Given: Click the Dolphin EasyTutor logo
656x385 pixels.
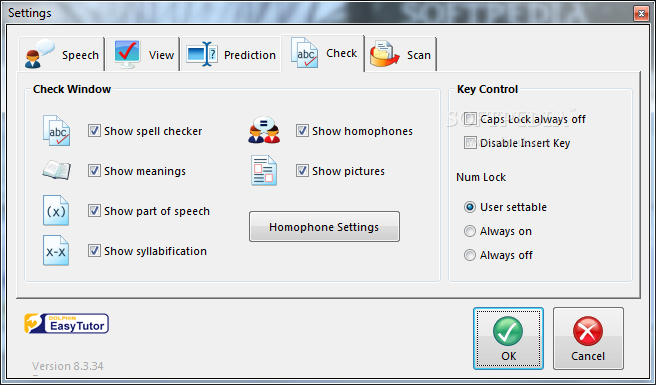Looking at the screenshot, I should (x=67, y=323).
